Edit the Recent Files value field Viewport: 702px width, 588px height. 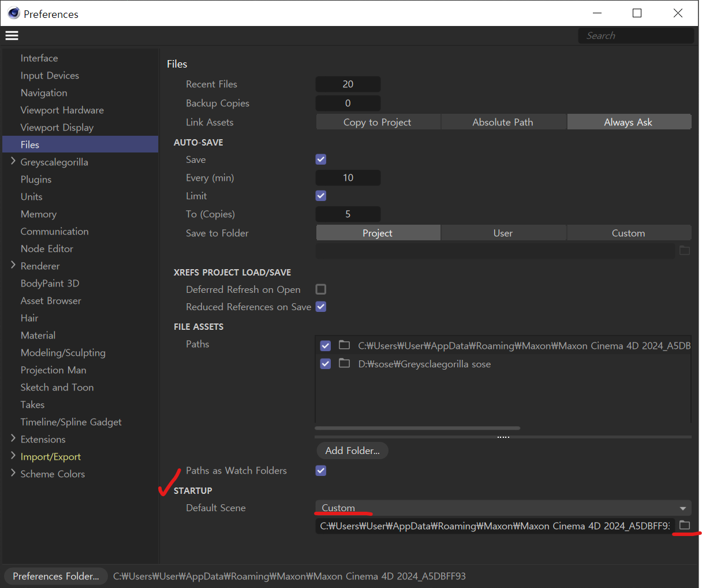(348, 84)
